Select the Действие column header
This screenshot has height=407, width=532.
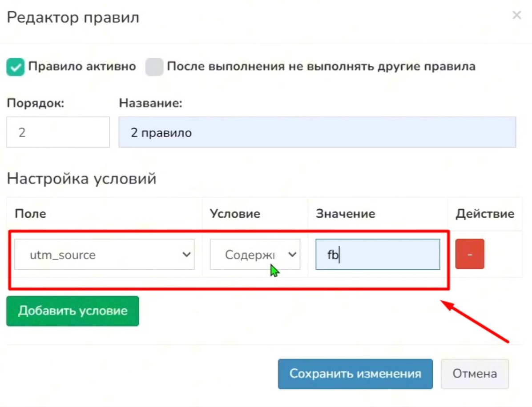(x=484, y=214)
